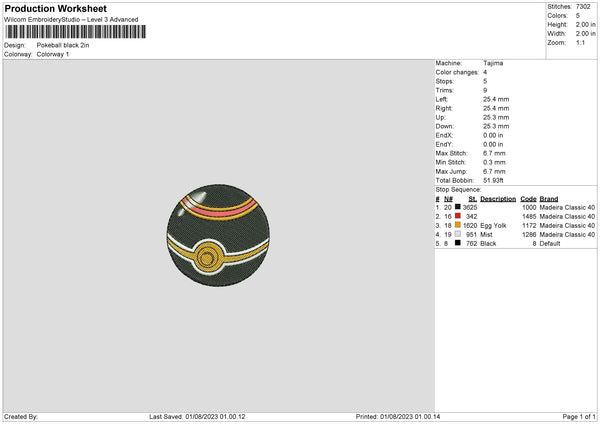This screenshot has width=600, height=424.
Task: Select the Egg Yolk orange swatch
Action: (x=458, y=225)
